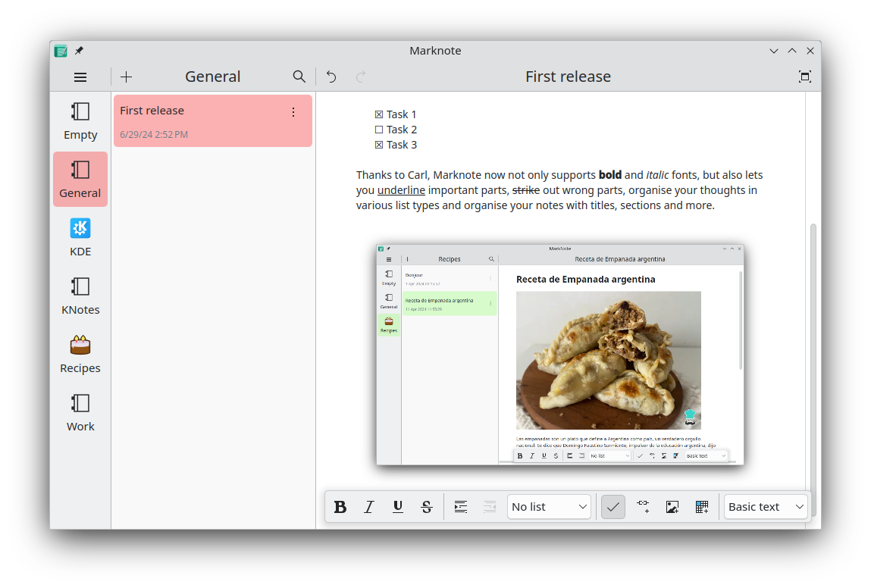Insert a table into the note

point(702,507)
